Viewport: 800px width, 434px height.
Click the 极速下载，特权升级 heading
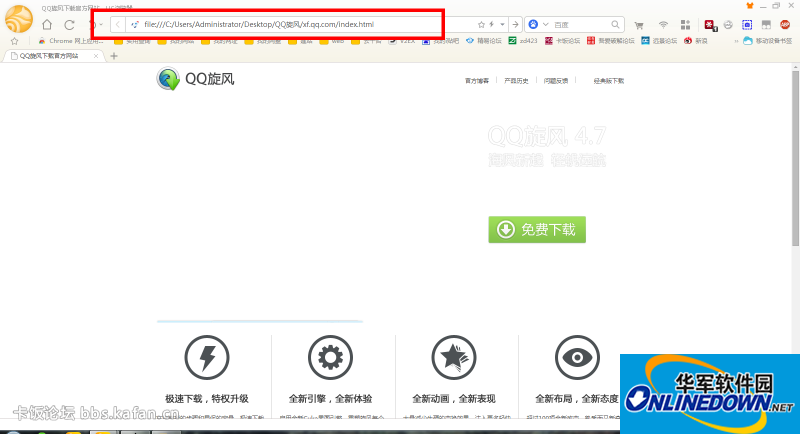[207, 398]
